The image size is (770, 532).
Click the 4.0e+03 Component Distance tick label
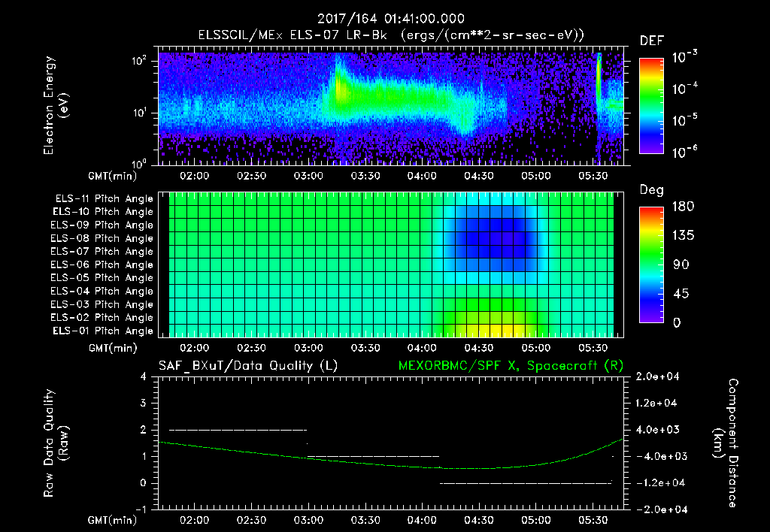point(657,430)
